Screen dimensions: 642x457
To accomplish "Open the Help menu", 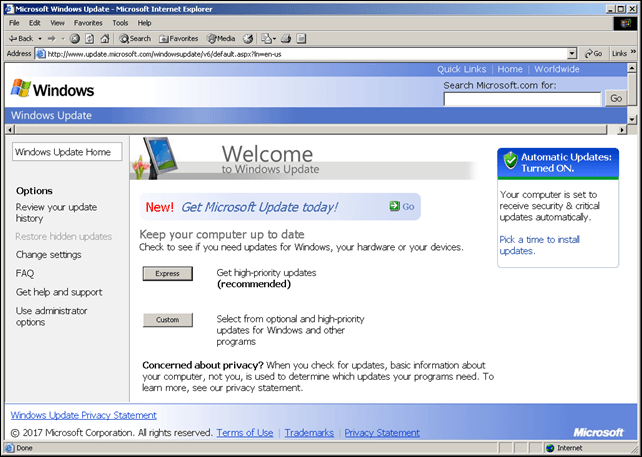I will [145, 23].
